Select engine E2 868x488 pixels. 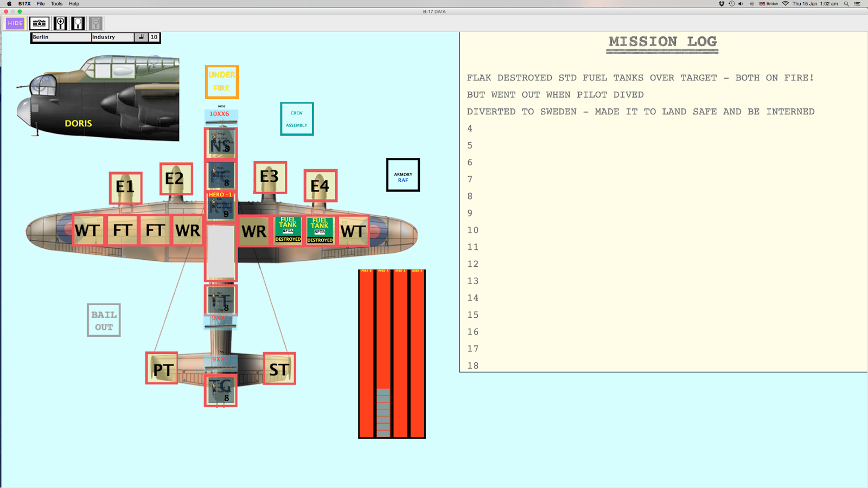click(x=176, y=178)
